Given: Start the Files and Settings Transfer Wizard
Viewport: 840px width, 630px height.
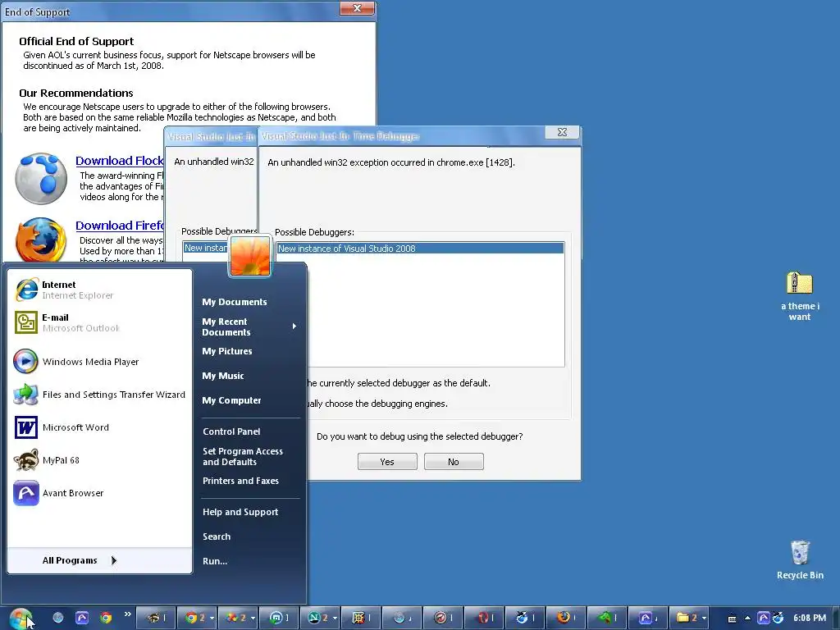Looking at the screenshot, I should [99, 395].
